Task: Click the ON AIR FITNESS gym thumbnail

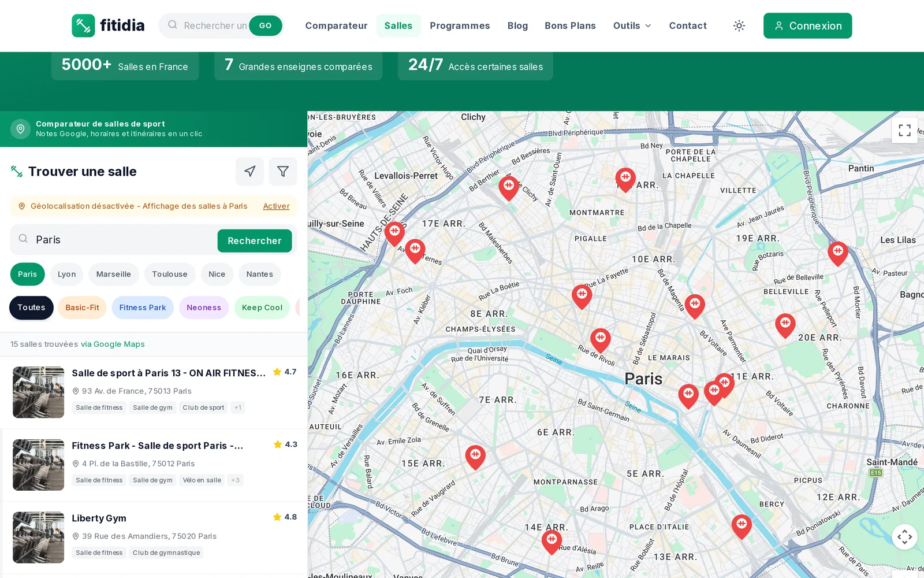Action: (39, 392)
